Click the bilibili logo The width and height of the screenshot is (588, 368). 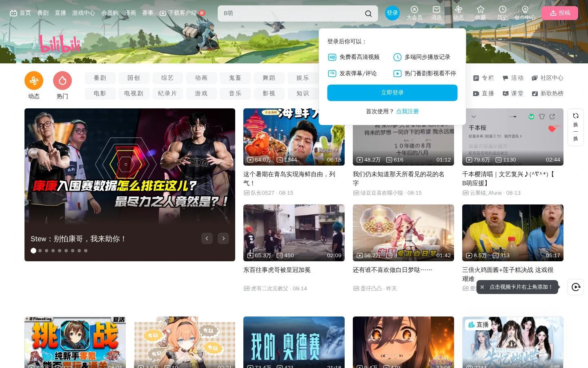point(60,44)
